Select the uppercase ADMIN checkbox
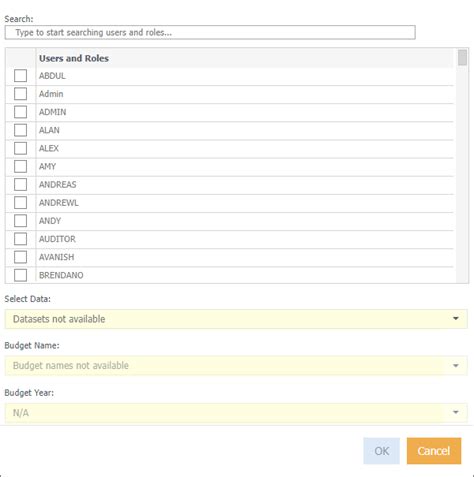Screen dimensions: 474x477 (x=20, y=112)
